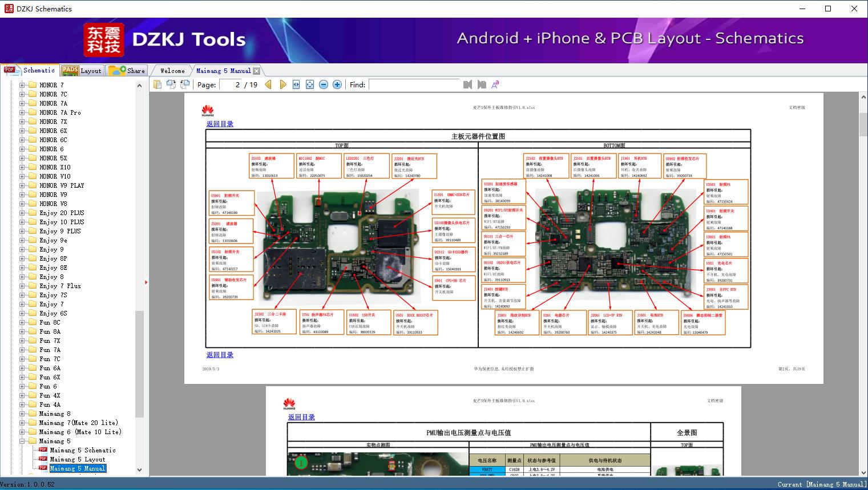The image size is (868, 490).
Task: Click the Maimang 5 Layout PDF icon
Action: click(43, 459)
